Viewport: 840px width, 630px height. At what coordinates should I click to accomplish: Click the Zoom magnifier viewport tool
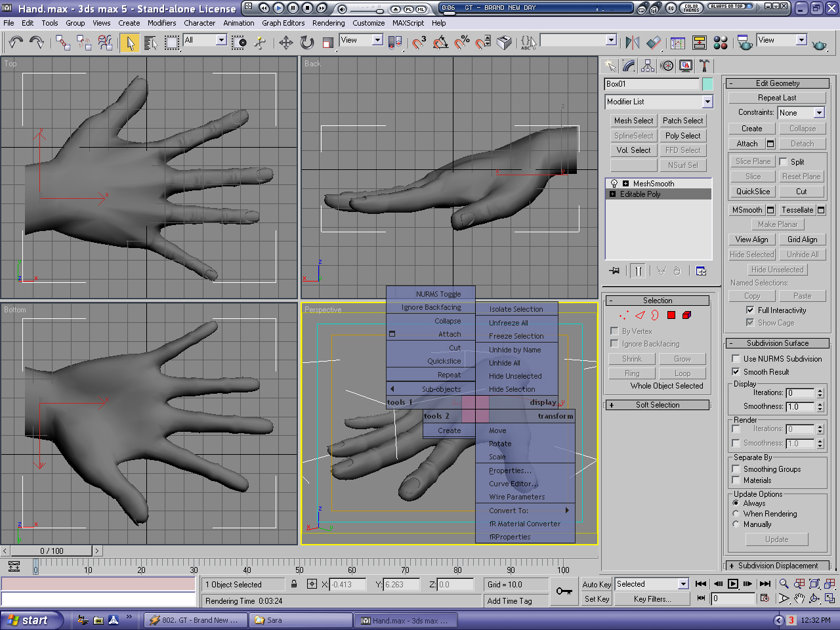click(784, 583)
